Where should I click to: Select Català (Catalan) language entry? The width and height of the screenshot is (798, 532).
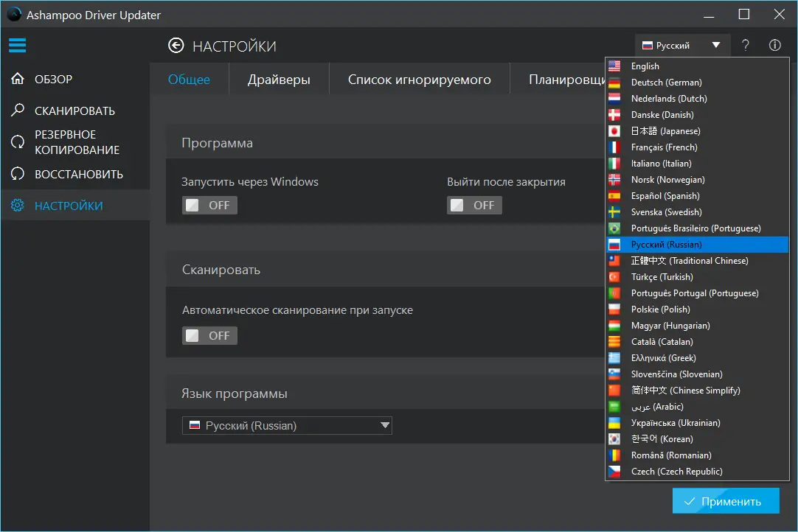pyautogui.click(x=697, y=342)
